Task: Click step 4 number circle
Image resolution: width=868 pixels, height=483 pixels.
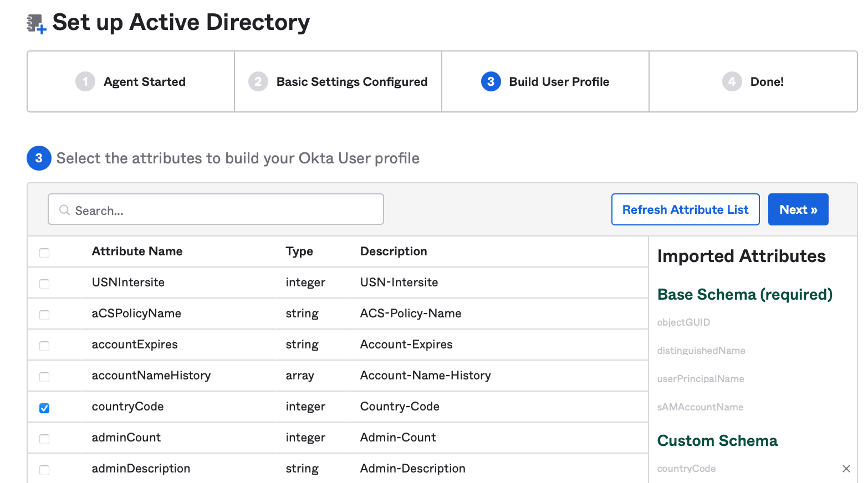Action: click(732, 82)
